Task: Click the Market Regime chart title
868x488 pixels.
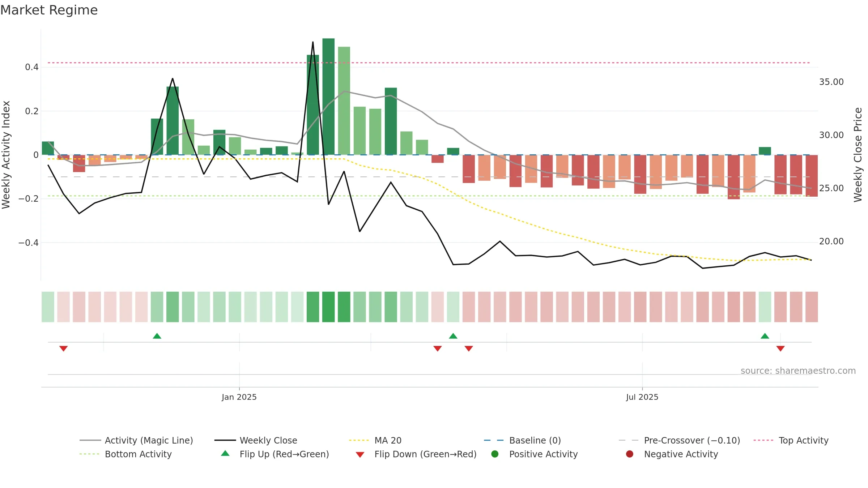Action: (x=49, y=10)
